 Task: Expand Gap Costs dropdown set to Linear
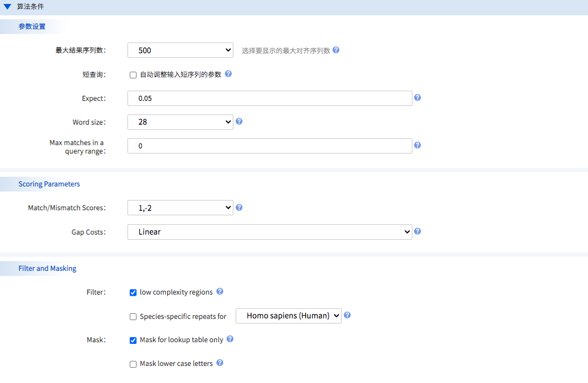tap(270, 232)
